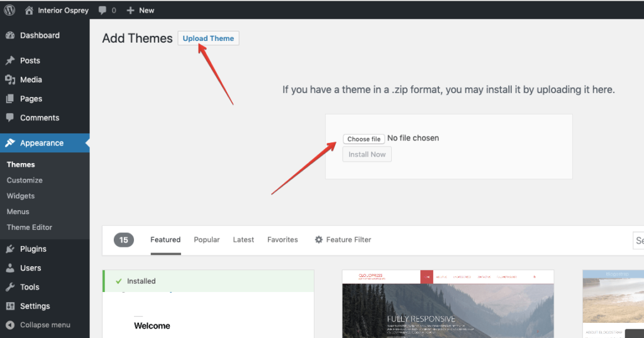
Task: Click the Comments speech bubble sidebar icon
Action: (x=10, y=118)
